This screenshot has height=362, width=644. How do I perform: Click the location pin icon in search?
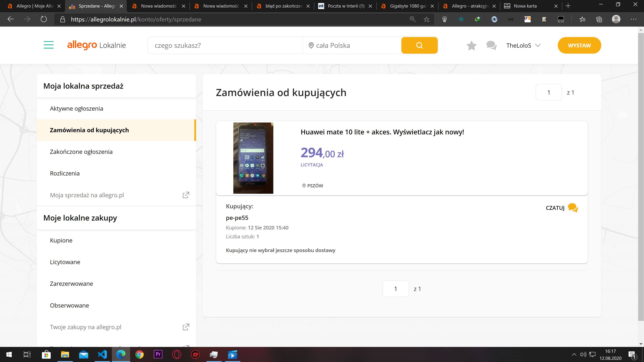pos(311,45)
